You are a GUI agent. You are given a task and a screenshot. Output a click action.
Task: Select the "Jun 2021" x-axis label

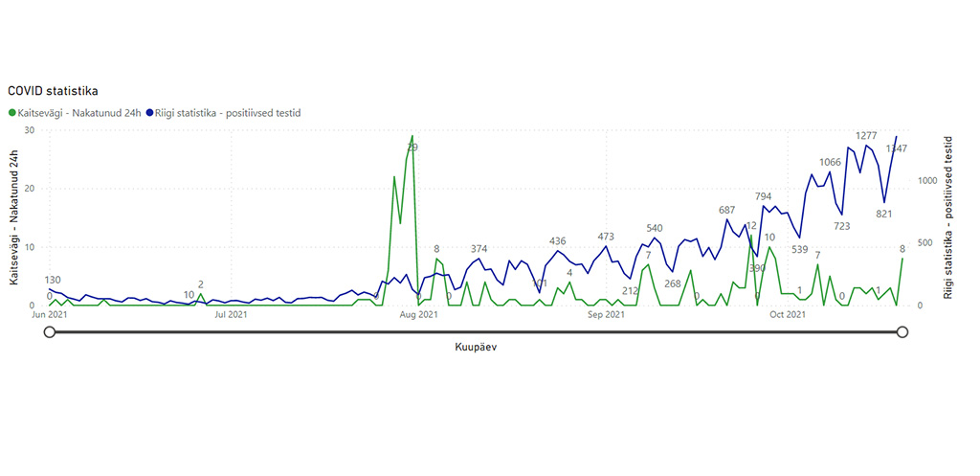pyautogui.click(x=50, y=313)
